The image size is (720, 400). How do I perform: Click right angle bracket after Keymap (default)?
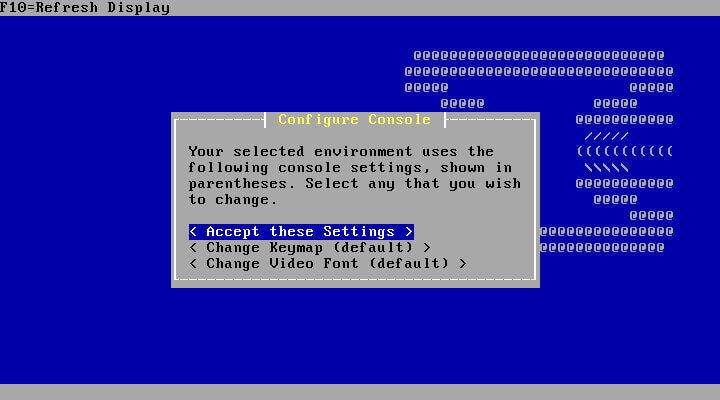coord(427,248)
